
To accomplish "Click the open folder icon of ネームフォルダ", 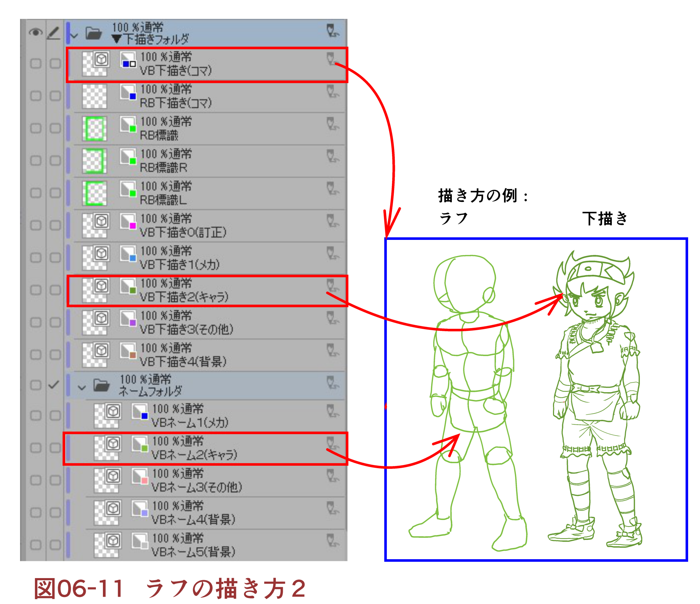I will 101,385.
